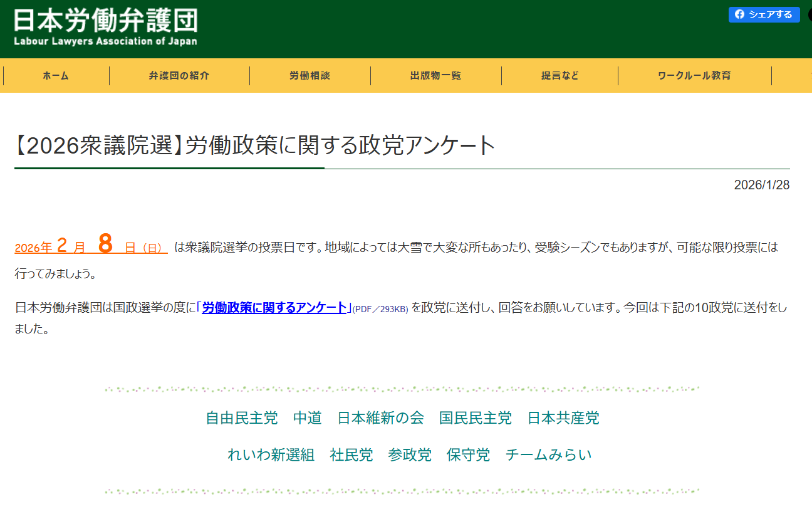Screen dimensions: 812x509
Task: Open the ホーム menu item
Action: pos(56,76)
